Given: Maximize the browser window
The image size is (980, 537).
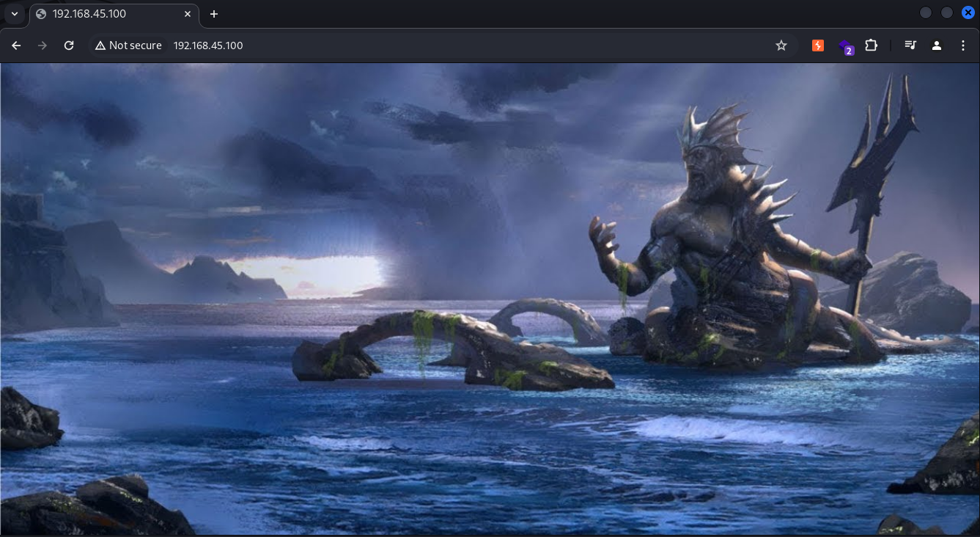Looking at the screenshot, I should pos(947,12).
